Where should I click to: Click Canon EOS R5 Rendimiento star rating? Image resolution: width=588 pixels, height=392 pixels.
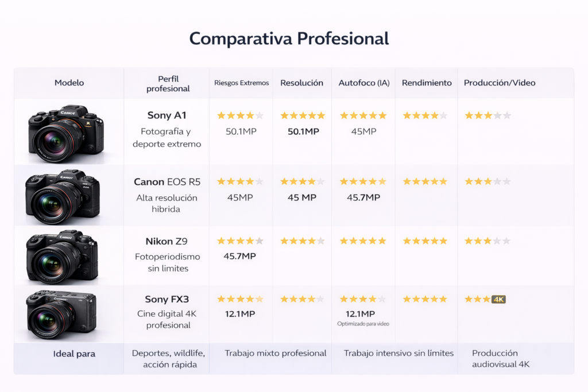coord(425,181)
